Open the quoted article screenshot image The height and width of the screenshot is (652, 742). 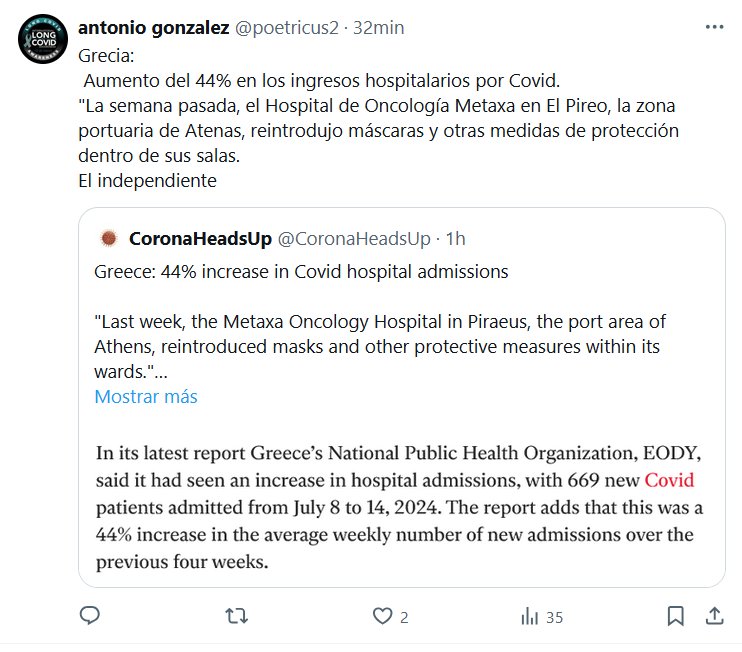[401, 505]
